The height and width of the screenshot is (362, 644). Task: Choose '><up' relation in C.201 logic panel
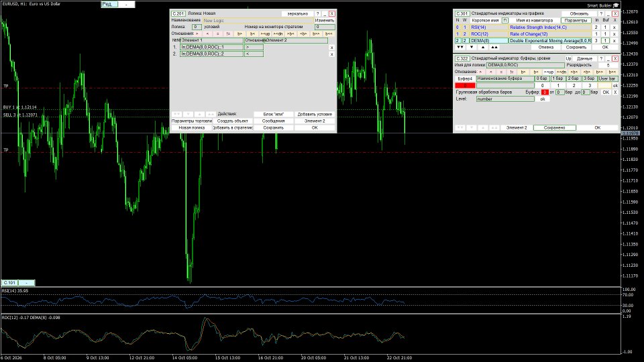[x=266, y=34]
